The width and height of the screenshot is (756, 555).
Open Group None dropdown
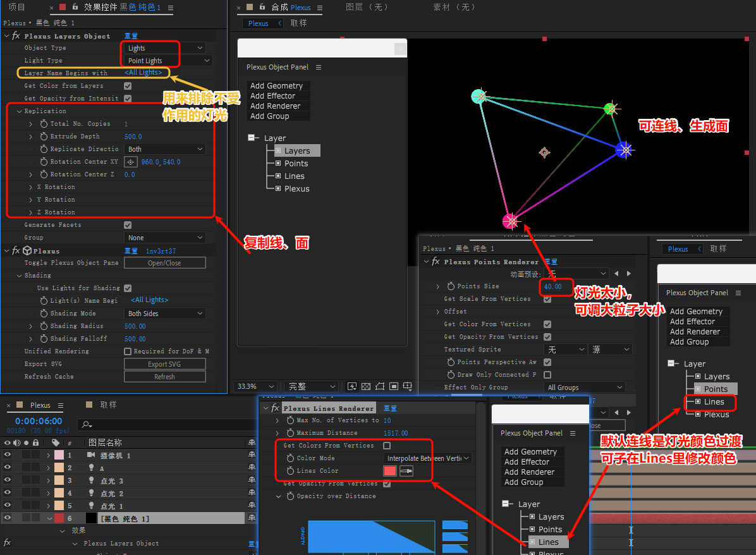(165, 238)
